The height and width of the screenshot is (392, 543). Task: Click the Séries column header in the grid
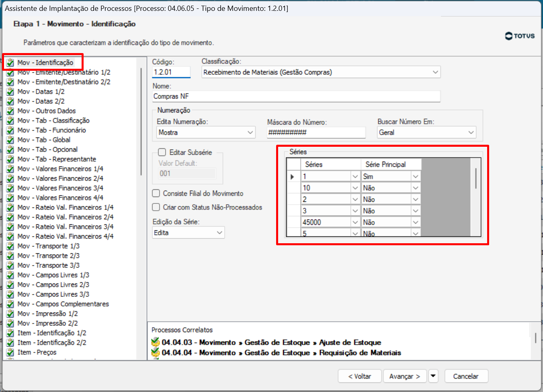coord(331,164)
